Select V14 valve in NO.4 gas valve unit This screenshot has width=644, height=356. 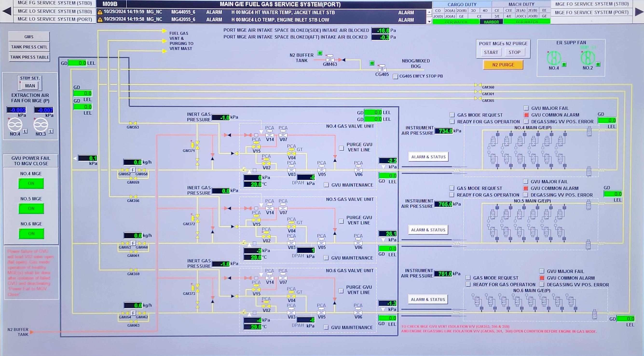[269, 134]
